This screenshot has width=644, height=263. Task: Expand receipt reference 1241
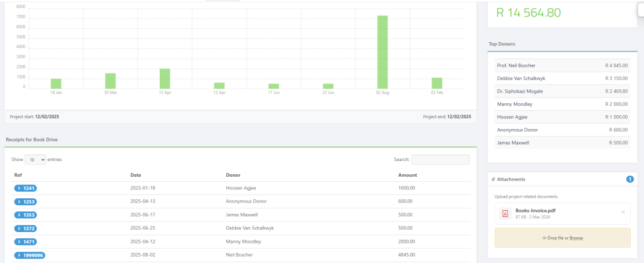click(x=26, y=187)
